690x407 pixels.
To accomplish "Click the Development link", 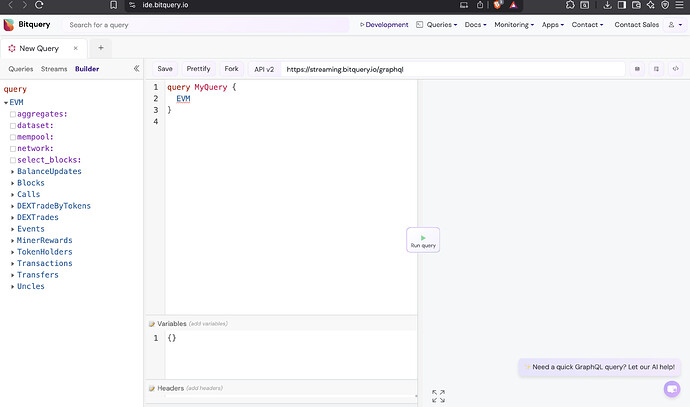I will pos(384,25).
